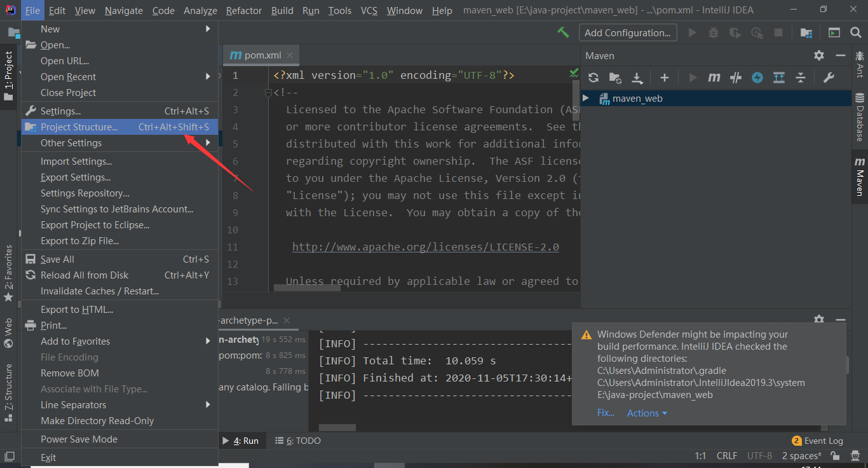Open Maven panel gear options
868x468 pixels.
point(819,55)
